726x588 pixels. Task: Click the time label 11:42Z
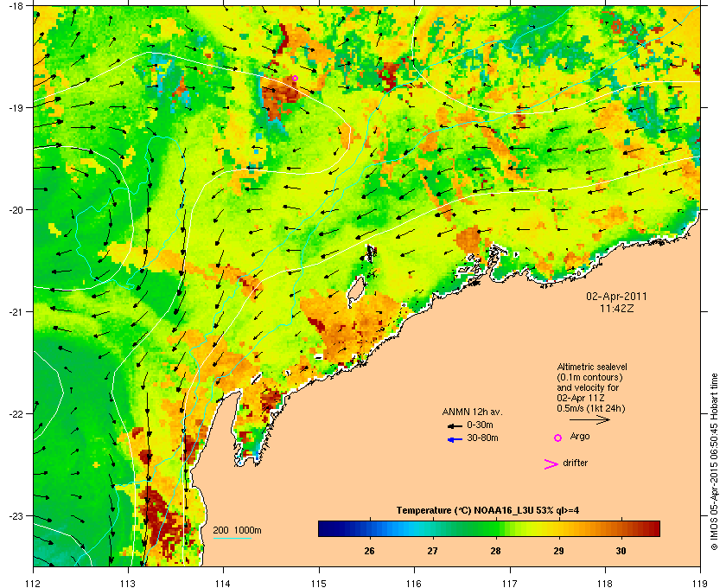[x=617, y=308]
